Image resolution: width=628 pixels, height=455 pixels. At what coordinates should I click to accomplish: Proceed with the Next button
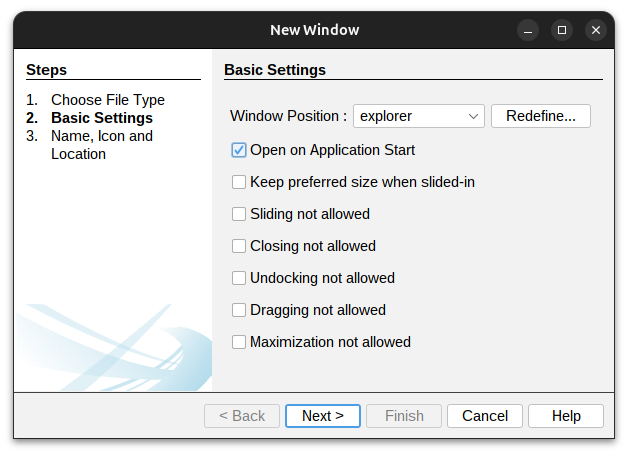(x=323, y=416)
